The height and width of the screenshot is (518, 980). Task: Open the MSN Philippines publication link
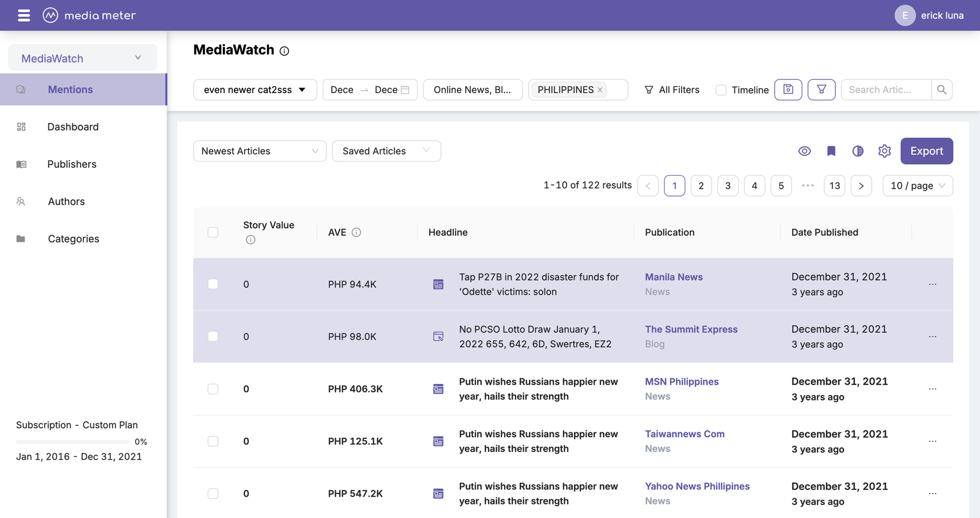click(682, 381)
